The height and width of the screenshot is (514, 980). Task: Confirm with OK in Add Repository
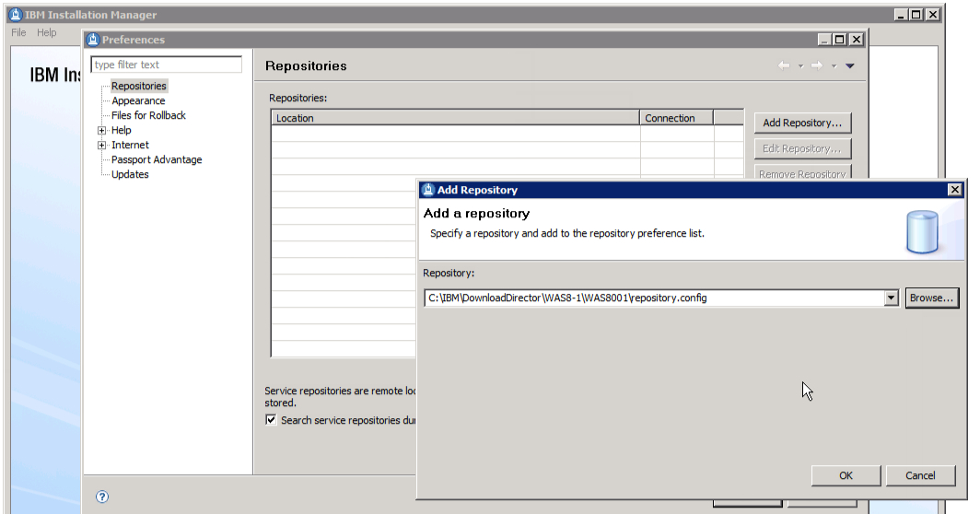pos(846,476)
